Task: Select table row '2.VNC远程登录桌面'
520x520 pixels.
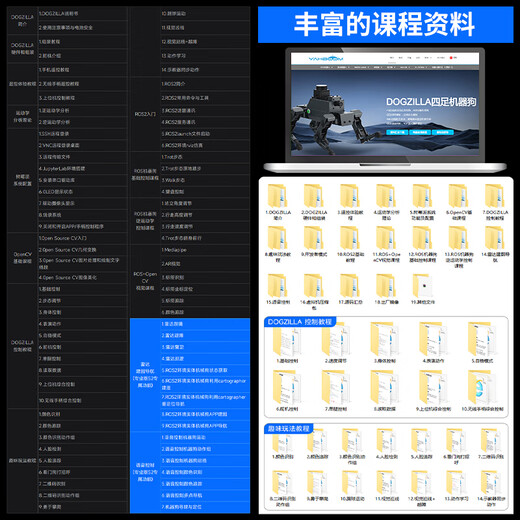Action: click(x=82, y=145)
